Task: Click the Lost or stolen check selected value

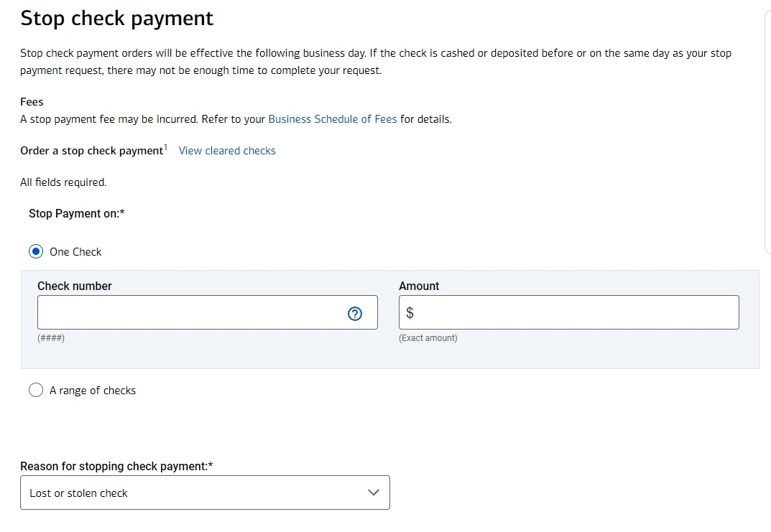Action: click(79, 493)
